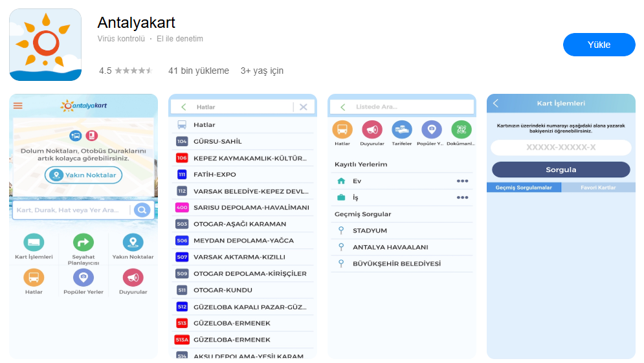Select the 503 OTOGAR-AŞAĞI KARAMAN line
Image resolution: width=644 pixels, height=363 pixels.
[x=243, y=224]
